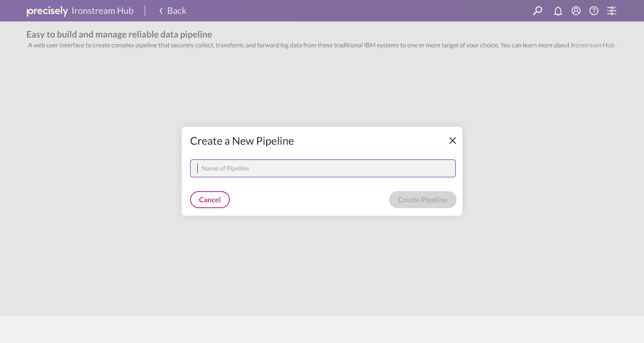Click the Create Pipeline button

(423, 200)
